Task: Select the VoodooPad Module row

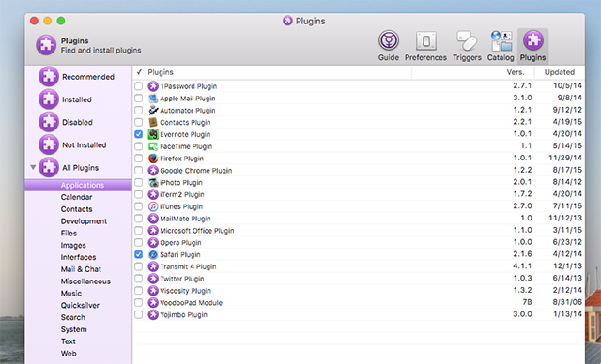Action: tap(359, 303)
